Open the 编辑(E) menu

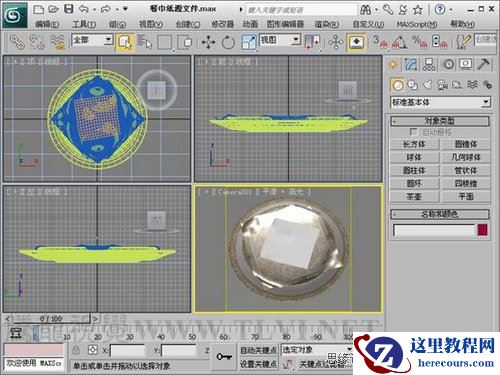(x=47, y=24)
